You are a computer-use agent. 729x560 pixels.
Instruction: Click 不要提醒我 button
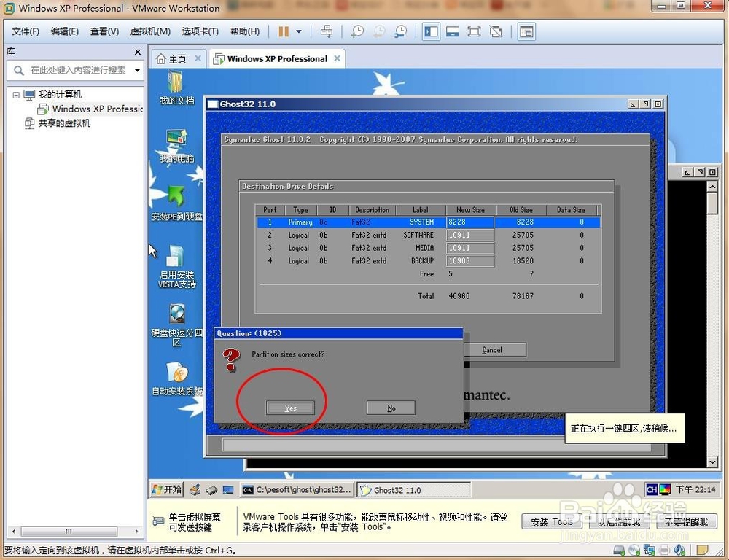(x=686, y=522)
